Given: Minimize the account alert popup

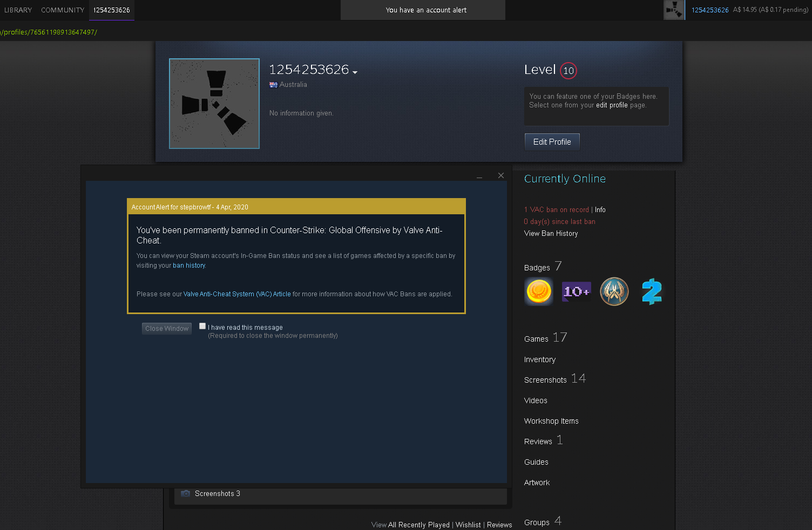Looking at the screenshot, I should tap(479, 176).
